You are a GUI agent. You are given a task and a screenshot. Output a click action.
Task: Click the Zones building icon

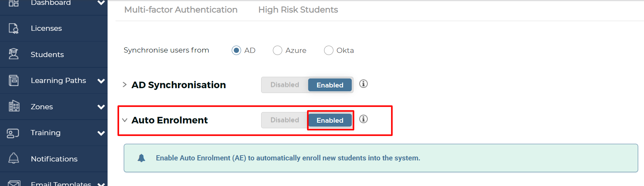point(14,106)
